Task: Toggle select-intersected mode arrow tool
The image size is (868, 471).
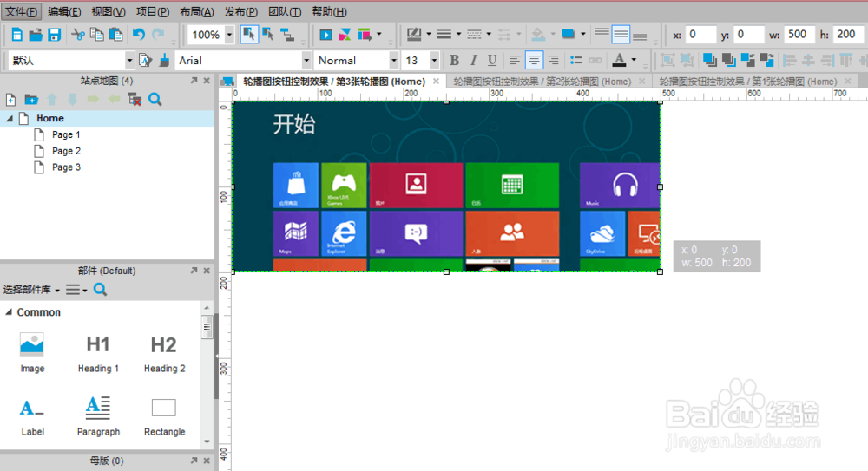Action: click(249, 35)
